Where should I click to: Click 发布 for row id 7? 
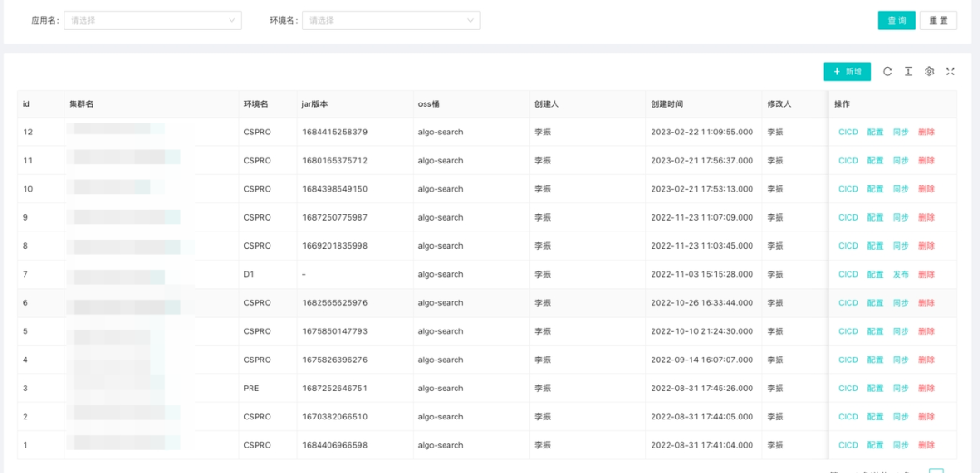(900, 274)
